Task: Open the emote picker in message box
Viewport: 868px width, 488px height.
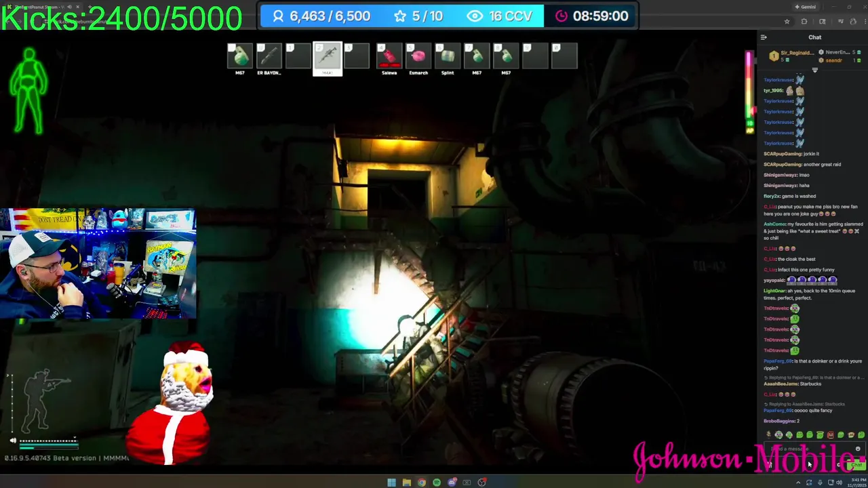Action: tap(858, 449)
